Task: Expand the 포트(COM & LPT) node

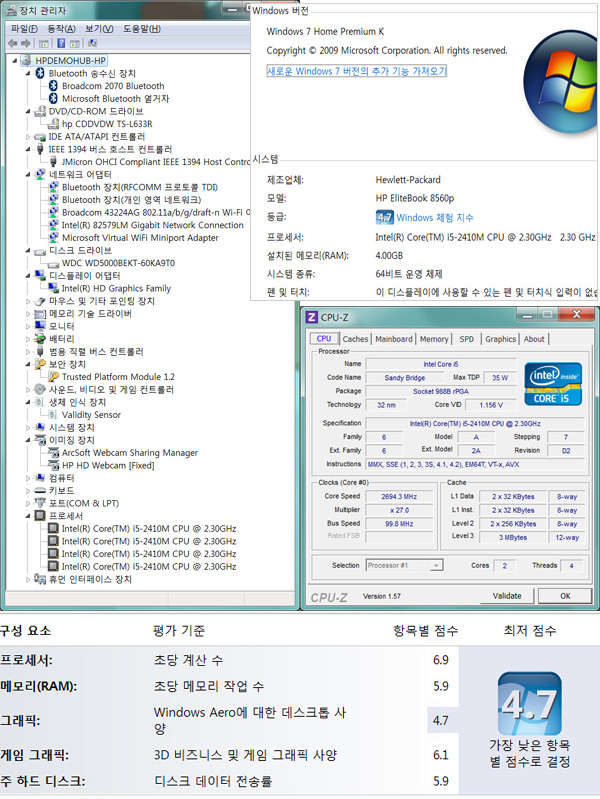Action: pyautogui.click(x=29, y=503)
